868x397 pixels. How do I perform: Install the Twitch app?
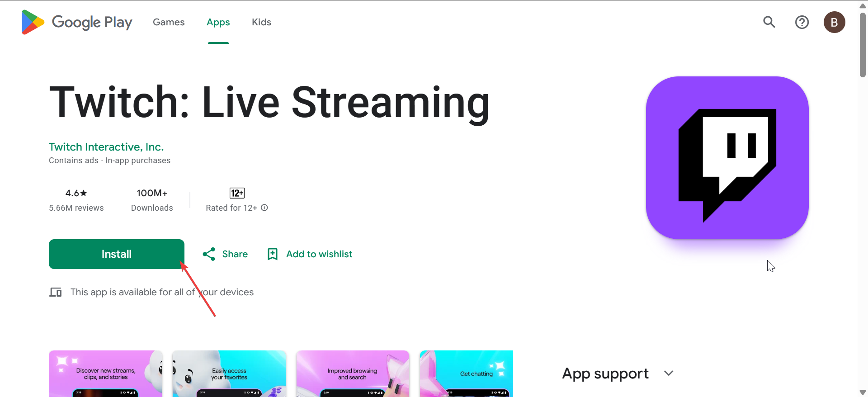117,254
